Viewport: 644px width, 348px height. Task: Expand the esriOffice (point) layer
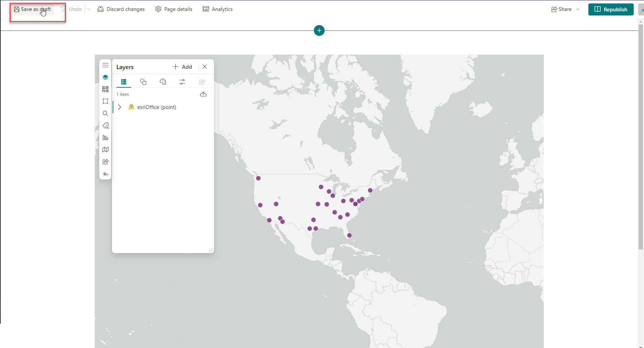pos(120,107)
